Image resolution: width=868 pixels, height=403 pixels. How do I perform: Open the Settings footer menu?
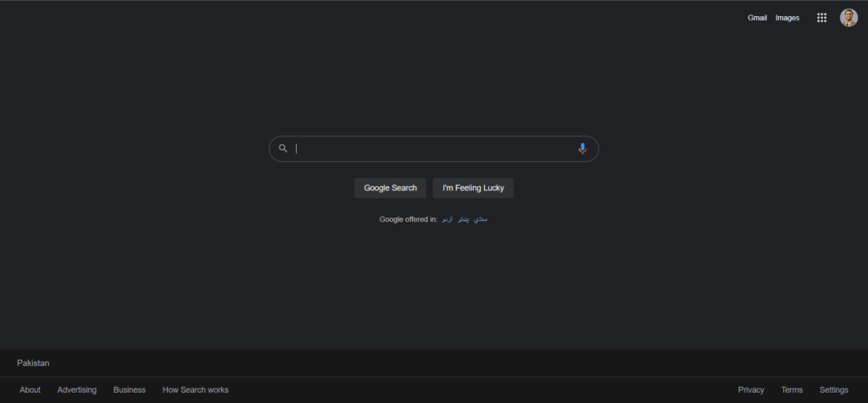[834, 389]
